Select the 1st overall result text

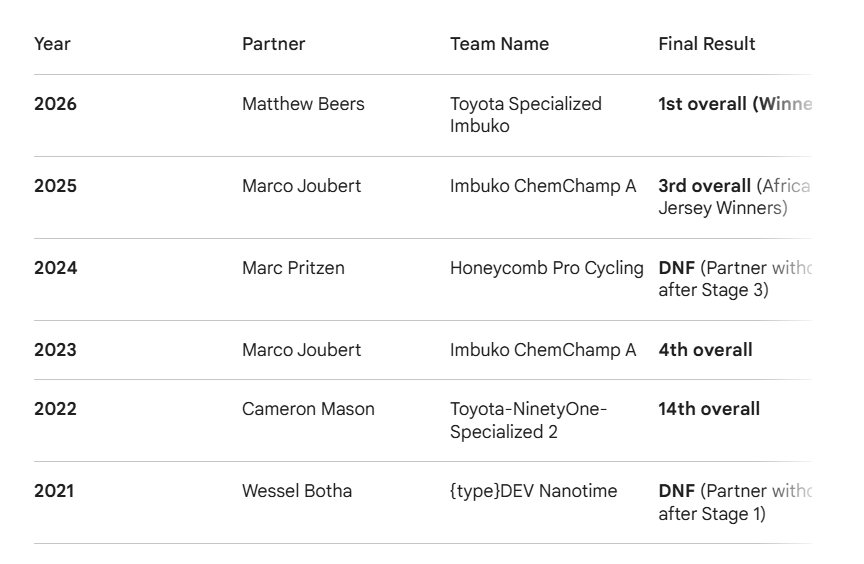point(703,104)
